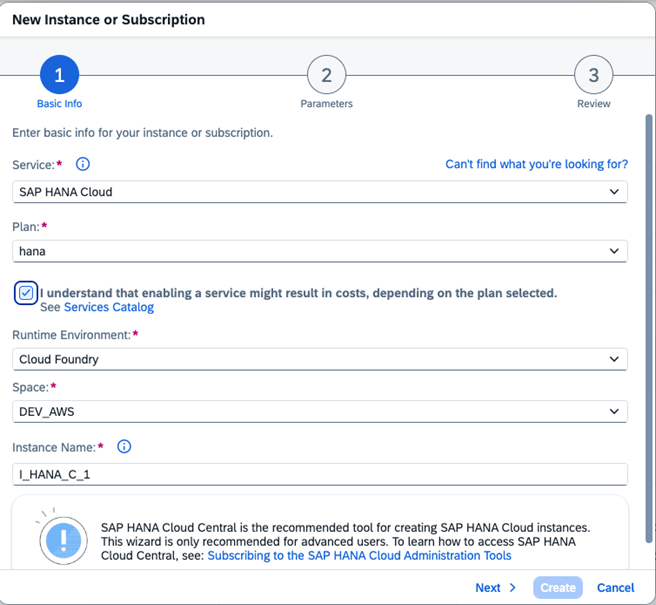The height and width of the screenshot is (605, 656).
Task: Click the step 1 Basic Info circle
Action: [x=59, y=75]
